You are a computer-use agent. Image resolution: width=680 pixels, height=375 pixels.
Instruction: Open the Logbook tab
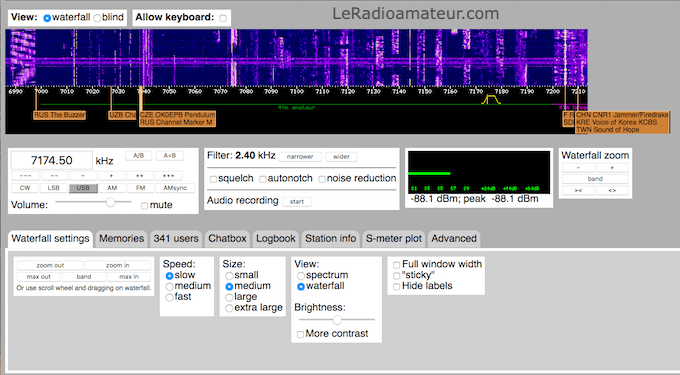point(275,239)
